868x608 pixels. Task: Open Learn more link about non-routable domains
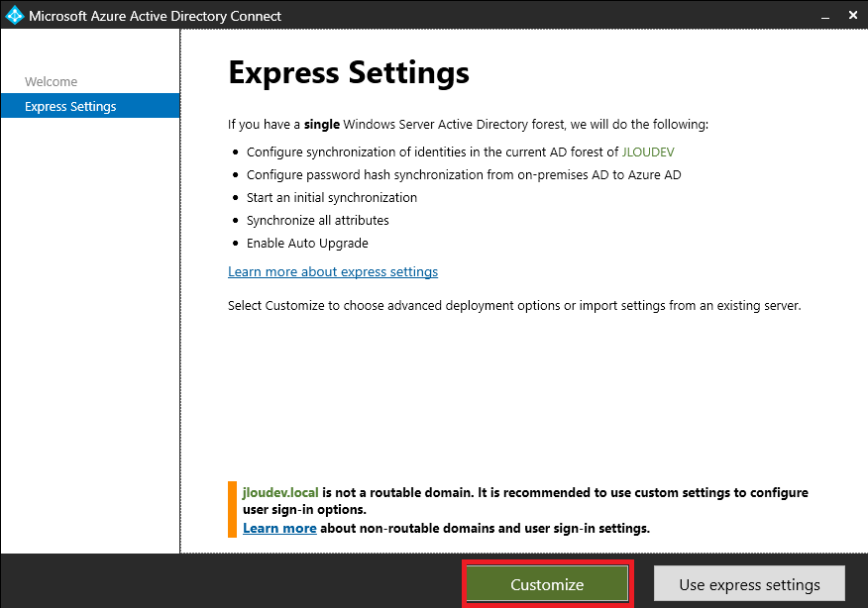click(279, 529)
